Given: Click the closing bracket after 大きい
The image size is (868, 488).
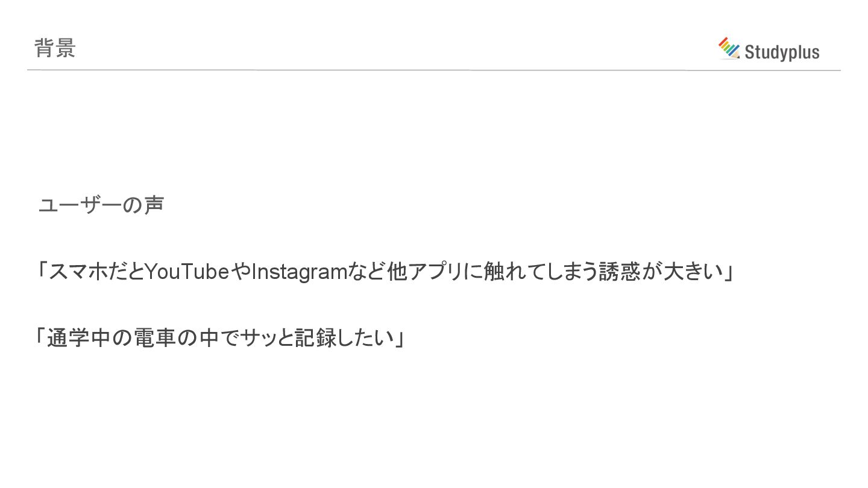Looking at the screenshot, I should (x=728, y=274).
